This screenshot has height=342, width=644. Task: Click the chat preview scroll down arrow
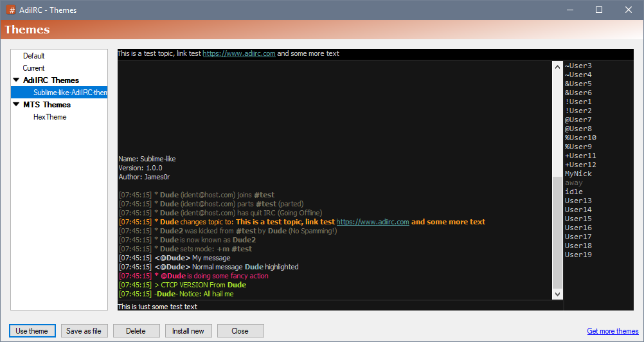click(x=557, y=294)
